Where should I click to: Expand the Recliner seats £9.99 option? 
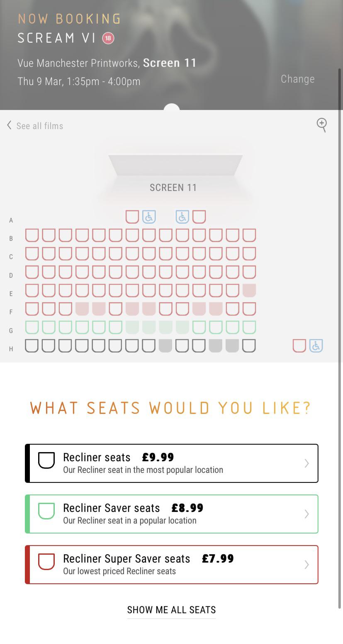pyautogui.click(x=171, y=463)
